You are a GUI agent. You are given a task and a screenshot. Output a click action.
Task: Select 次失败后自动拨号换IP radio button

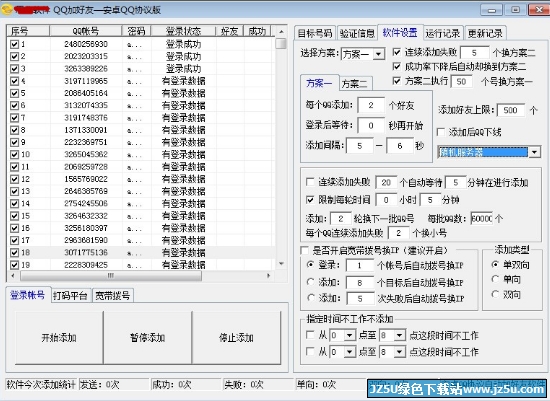point(310,298)
